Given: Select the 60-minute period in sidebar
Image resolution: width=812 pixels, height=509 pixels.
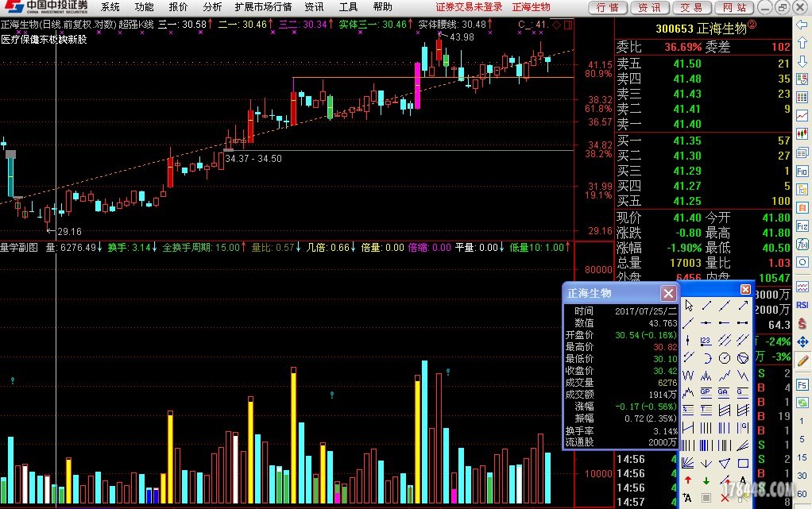Looking at the screenshot, I should (802, 493).
